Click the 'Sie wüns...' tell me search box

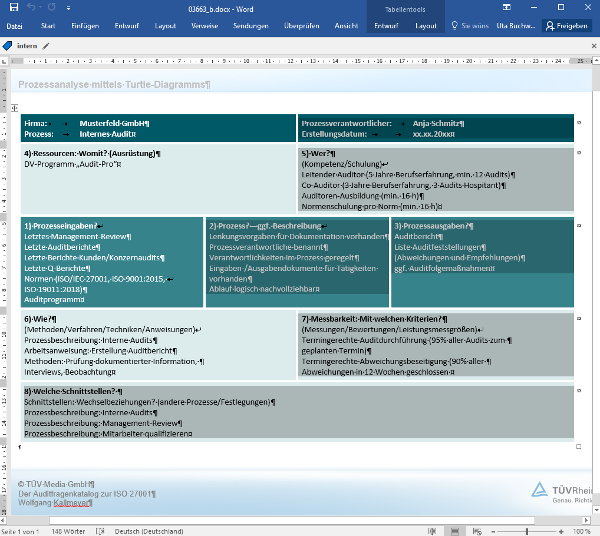(x=472, y=25)
